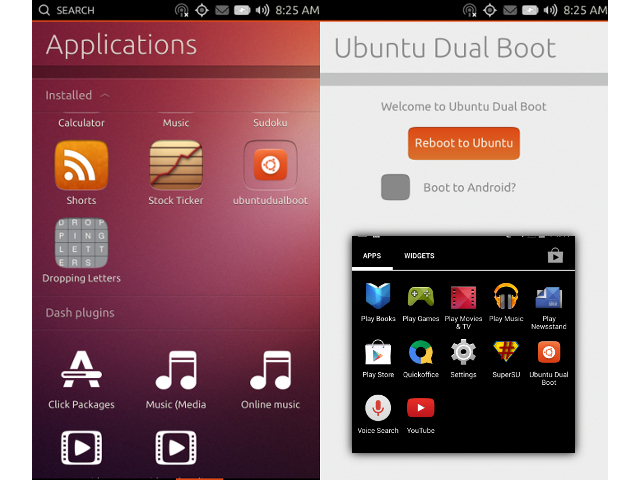Image resolution: width=640 pixels, height=480 pixels.
Task: Open the Calculator app label
Action: pyautogui.click(x=81, y=123)
